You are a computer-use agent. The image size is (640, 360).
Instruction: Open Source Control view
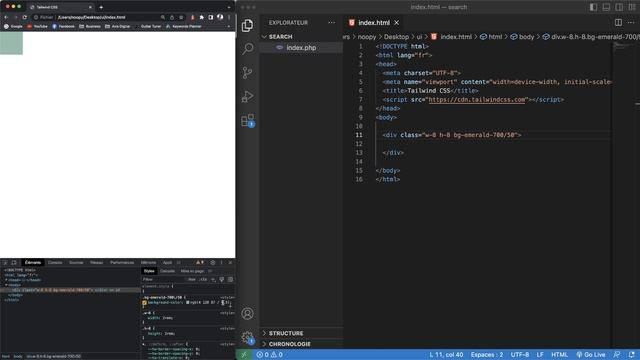click(x=247, y=73)
